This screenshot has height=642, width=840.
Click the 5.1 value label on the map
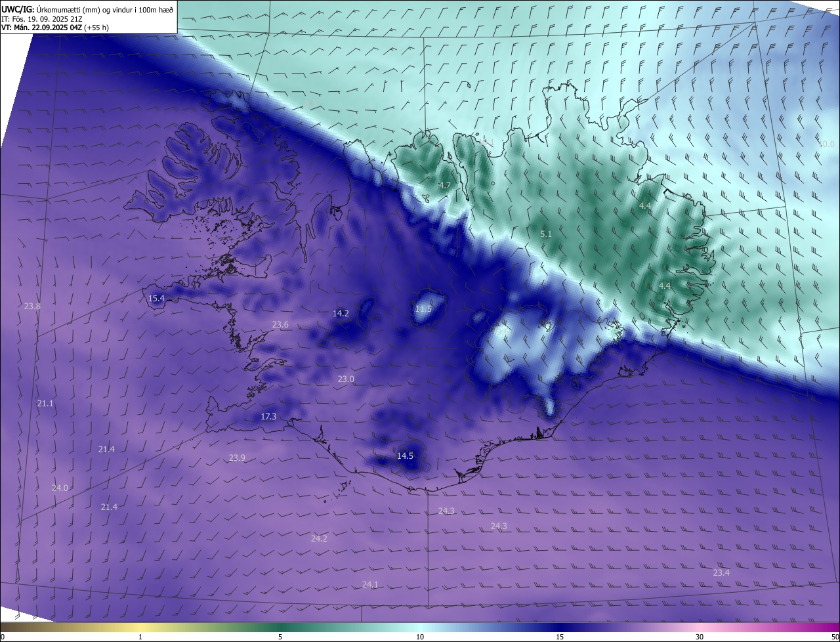pos(546,234)
